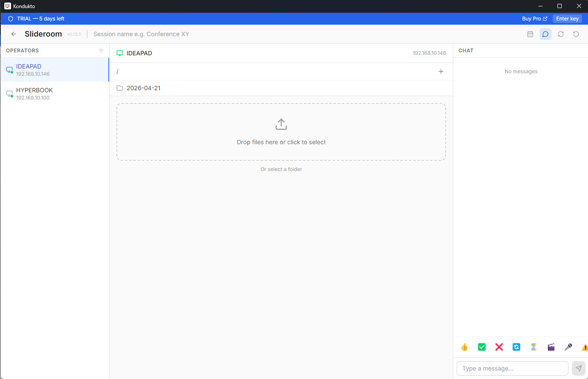Click the IDEAPAD sidebar monitor status icon

9,70
